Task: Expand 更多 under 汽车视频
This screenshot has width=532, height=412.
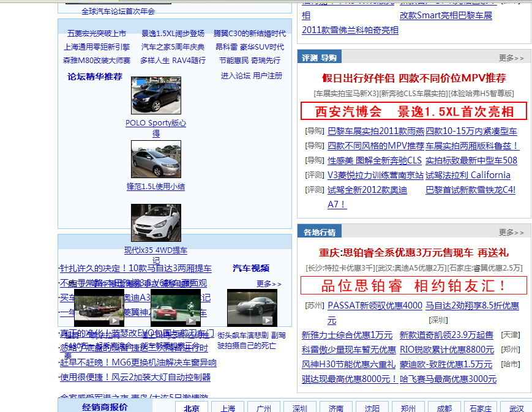Action: pyautogui.click(x=269, y=284)
